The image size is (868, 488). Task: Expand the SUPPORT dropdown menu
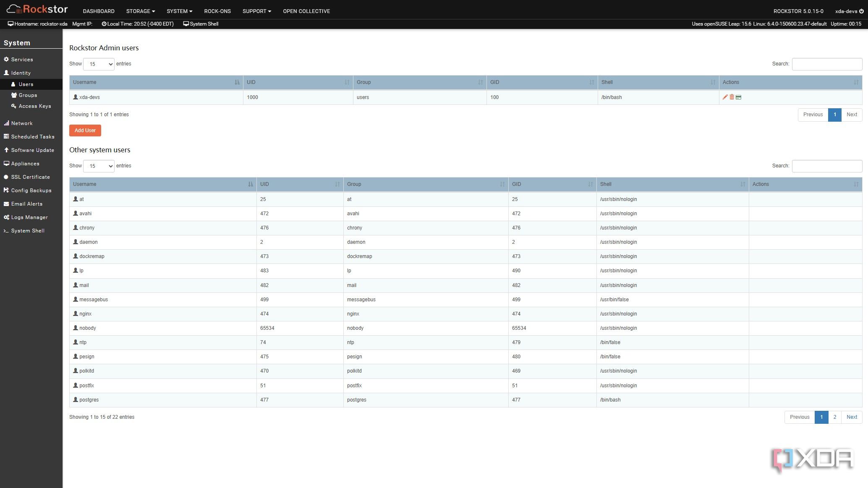pos(257,11)
